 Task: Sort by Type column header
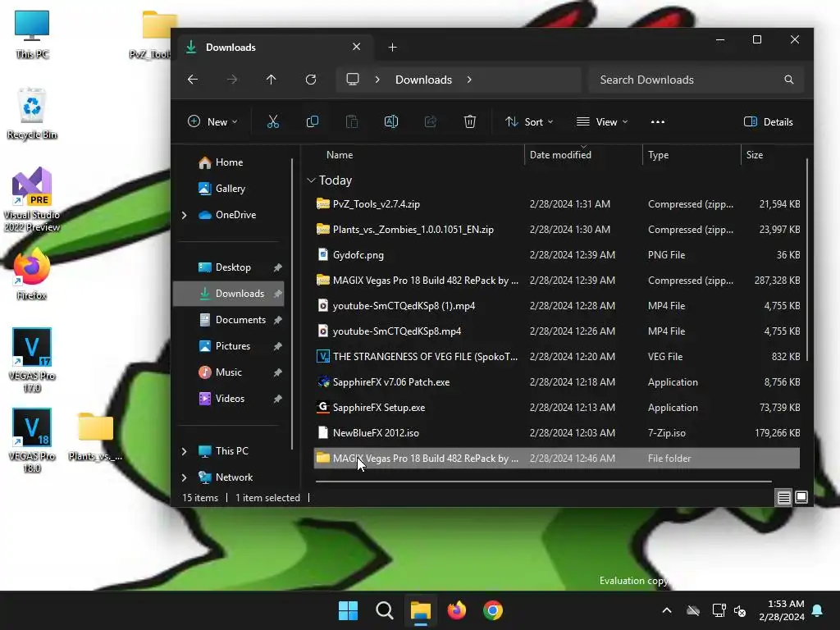click(x=659, y=155)
